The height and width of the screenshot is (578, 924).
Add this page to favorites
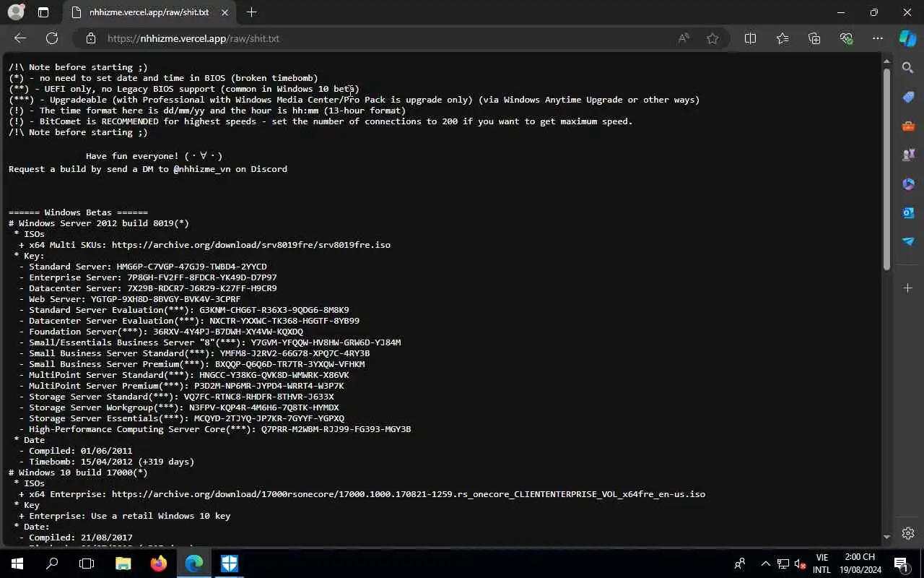coord(712,38)
